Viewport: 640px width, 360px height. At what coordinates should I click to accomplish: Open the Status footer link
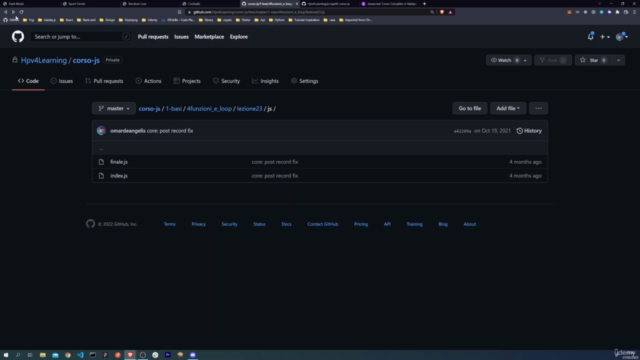pos(259,224)
